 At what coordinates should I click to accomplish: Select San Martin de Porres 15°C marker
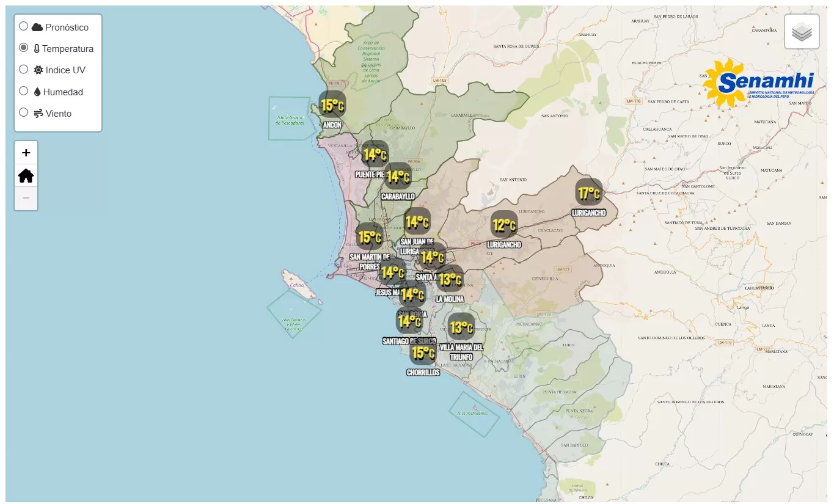point(369,236)
